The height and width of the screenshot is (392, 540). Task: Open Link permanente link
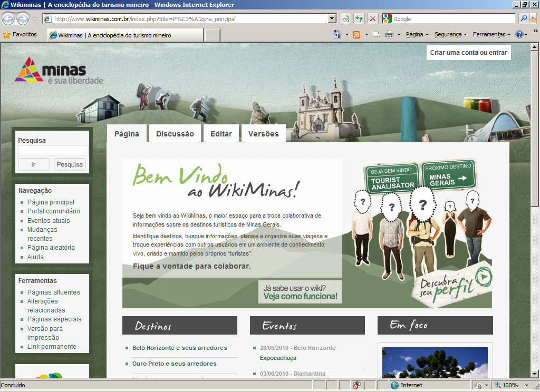pos(52,347)
